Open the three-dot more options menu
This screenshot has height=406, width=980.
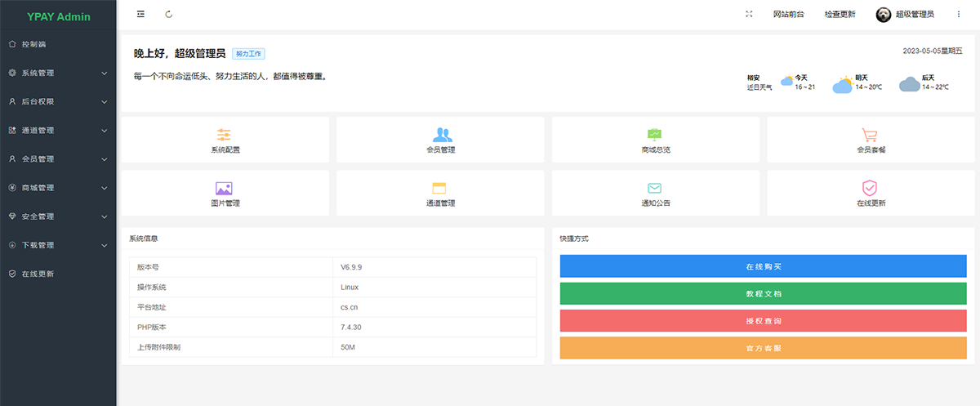(959, 14)
